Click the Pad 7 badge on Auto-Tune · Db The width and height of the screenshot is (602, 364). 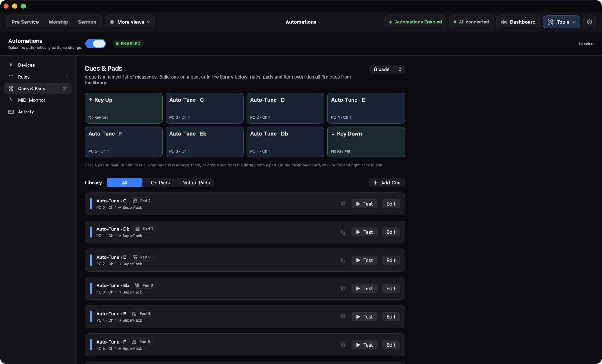click(144, 229)
